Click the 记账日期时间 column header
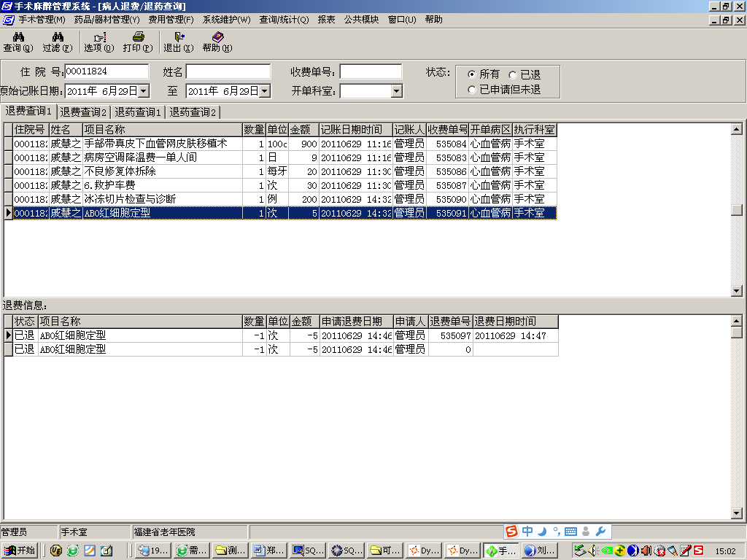 pos(355,130)
